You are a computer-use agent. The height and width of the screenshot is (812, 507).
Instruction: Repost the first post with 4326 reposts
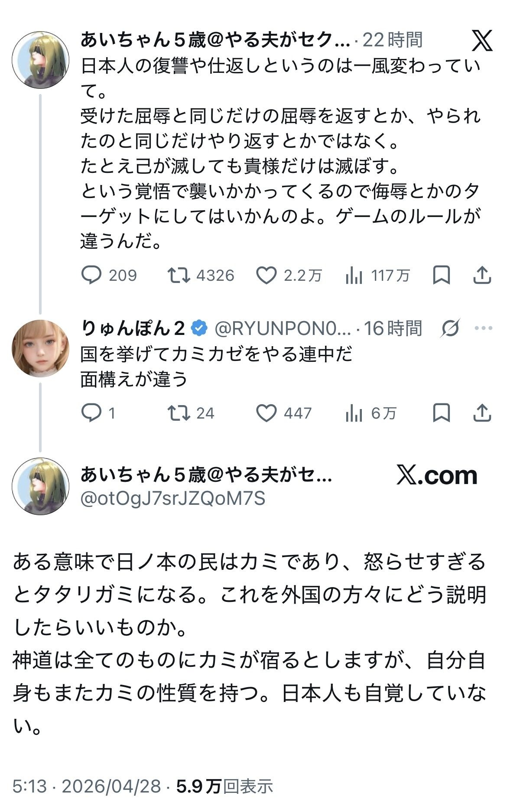[179, 275]
